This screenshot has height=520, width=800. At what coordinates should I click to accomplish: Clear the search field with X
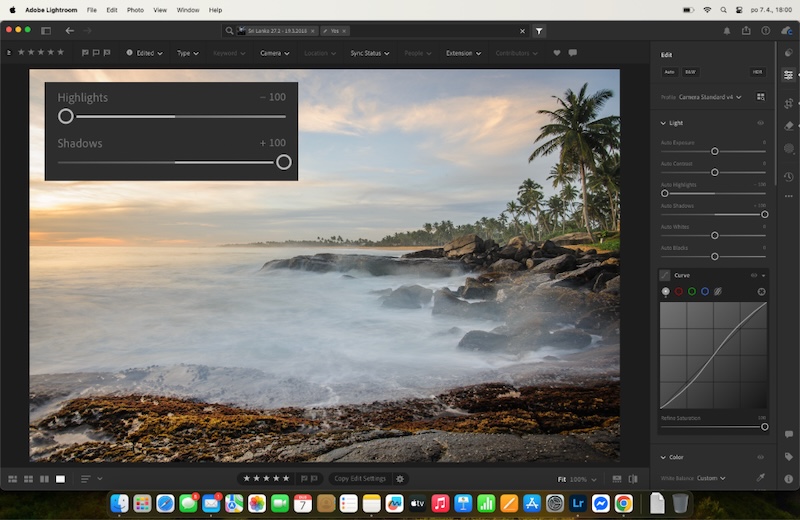(522, 31)
